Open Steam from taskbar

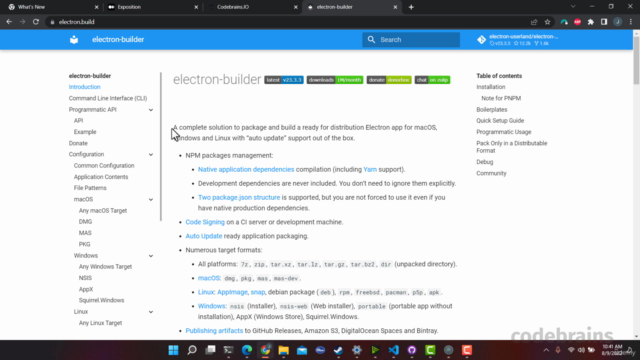click(338, 350)
